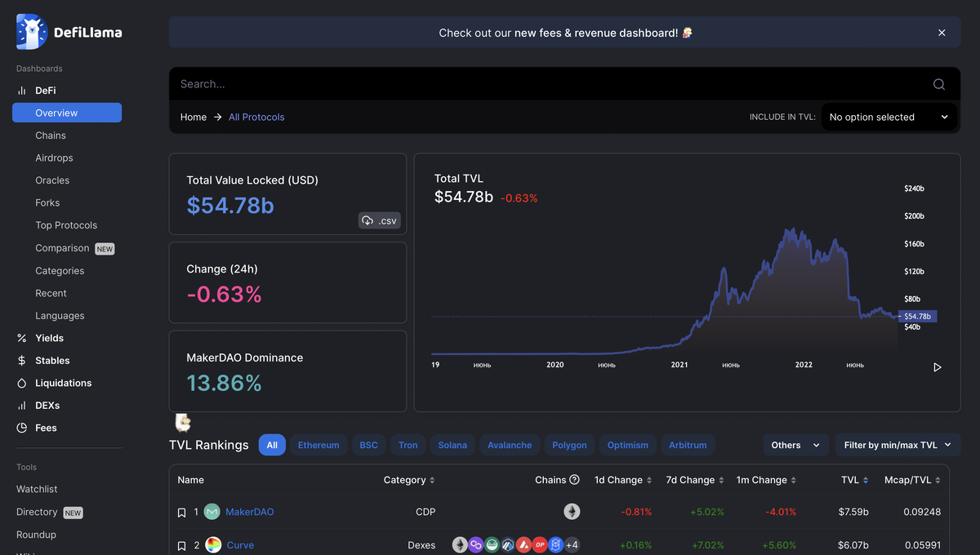This screenshot has width=980, height=555.
Task: Click the Chains column help icon
Action: [x=574, y=480]
